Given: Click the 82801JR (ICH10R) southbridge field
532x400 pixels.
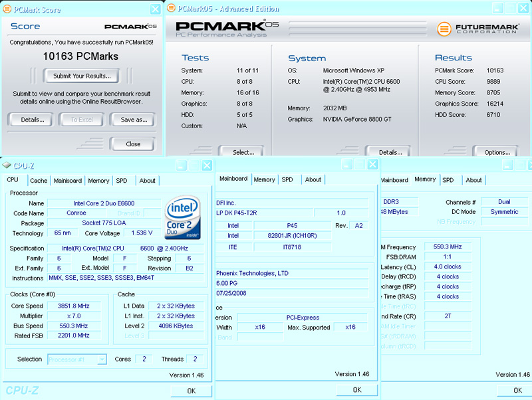Looking at the screenshot, I should [x=292, y=236].
